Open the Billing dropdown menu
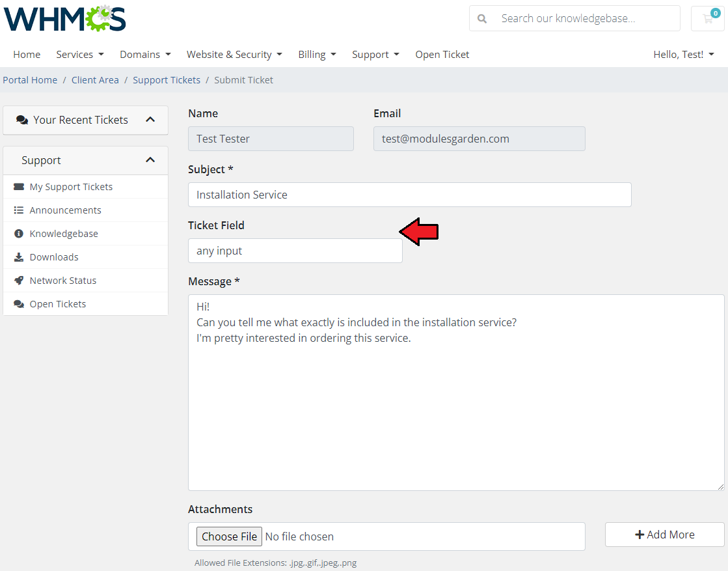The image size is (728, 571). coord(317,54)
